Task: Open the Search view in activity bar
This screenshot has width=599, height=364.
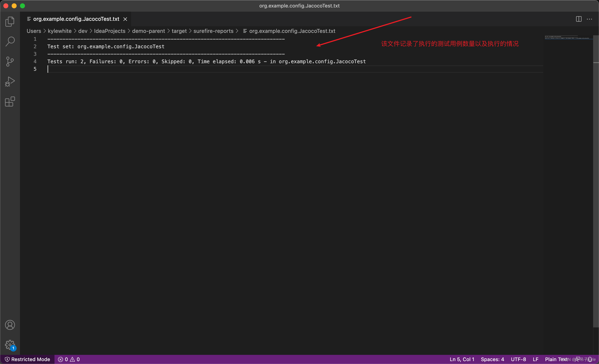Action: (10, 42)
